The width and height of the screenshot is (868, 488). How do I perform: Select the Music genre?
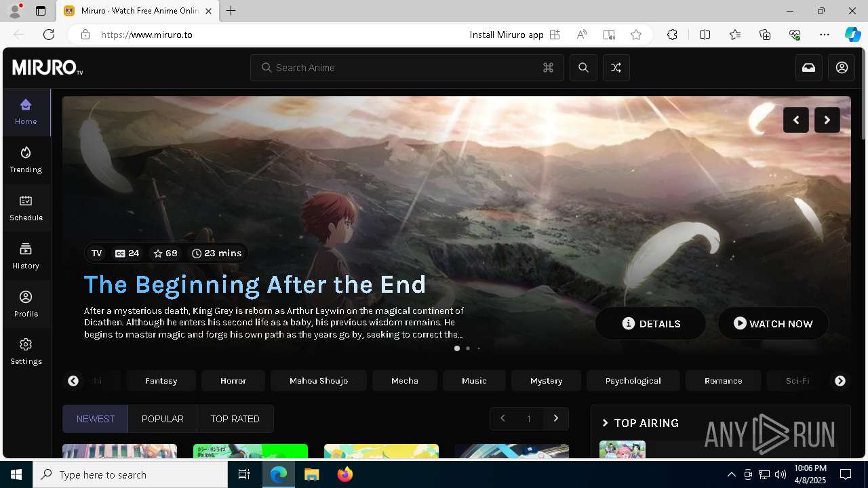tap(474, 381)
